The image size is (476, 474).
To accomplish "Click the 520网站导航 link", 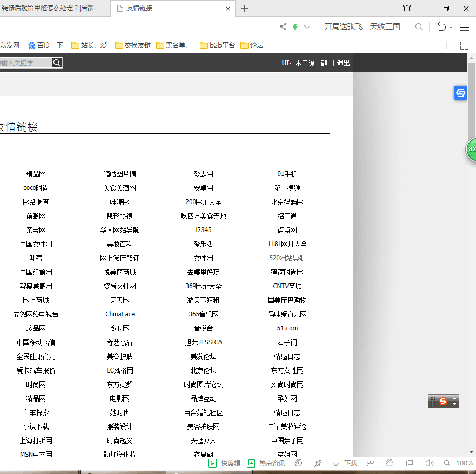I will pyautogui.click(x=287, y=258).
